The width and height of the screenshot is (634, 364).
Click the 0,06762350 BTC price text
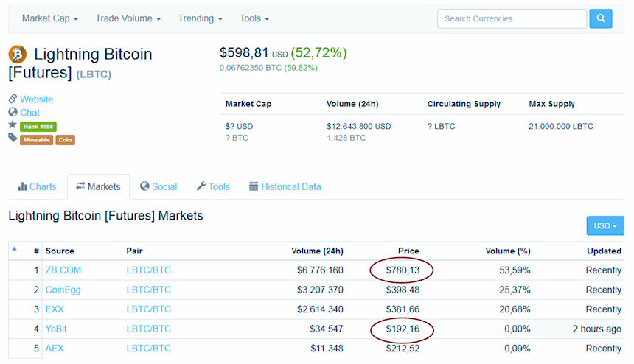pos(251,68)
